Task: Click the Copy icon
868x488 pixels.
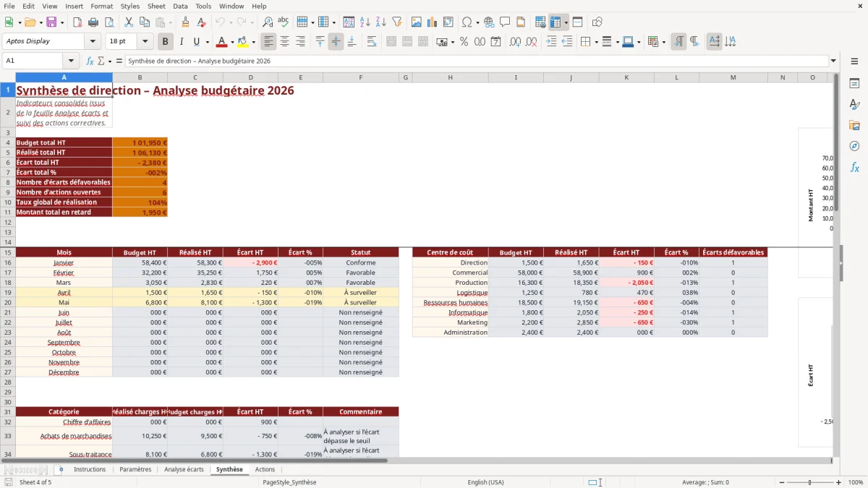Action: click(x=145, y=22)
